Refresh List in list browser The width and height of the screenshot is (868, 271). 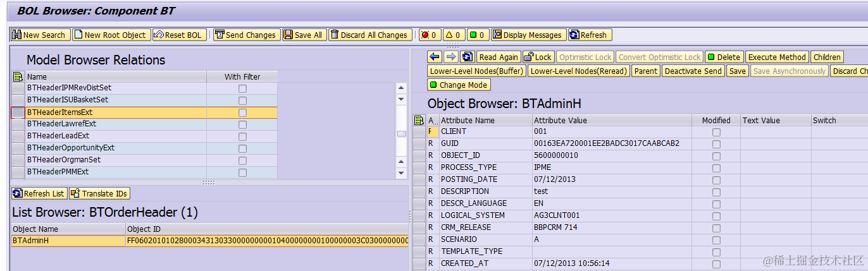pos(39,193)
